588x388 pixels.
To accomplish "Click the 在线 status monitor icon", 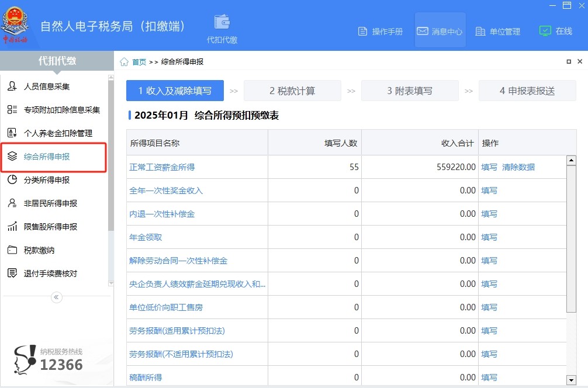I will 545,31.
